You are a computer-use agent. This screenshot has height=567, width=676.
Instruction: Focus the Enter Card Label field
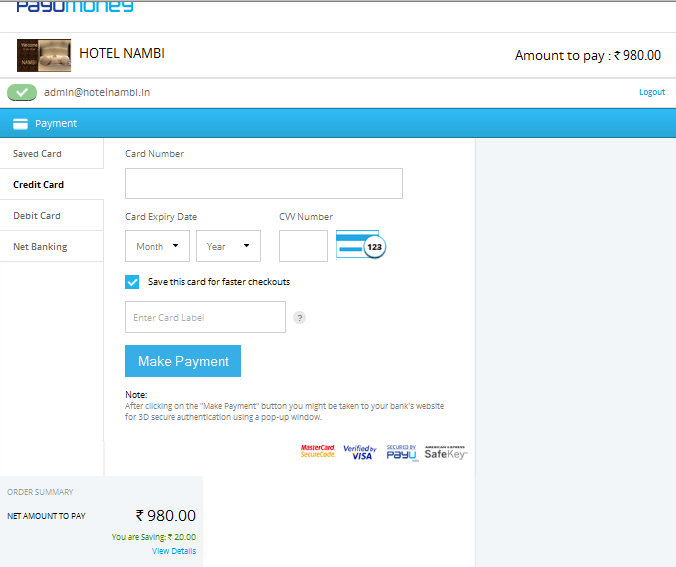point(205,317)
